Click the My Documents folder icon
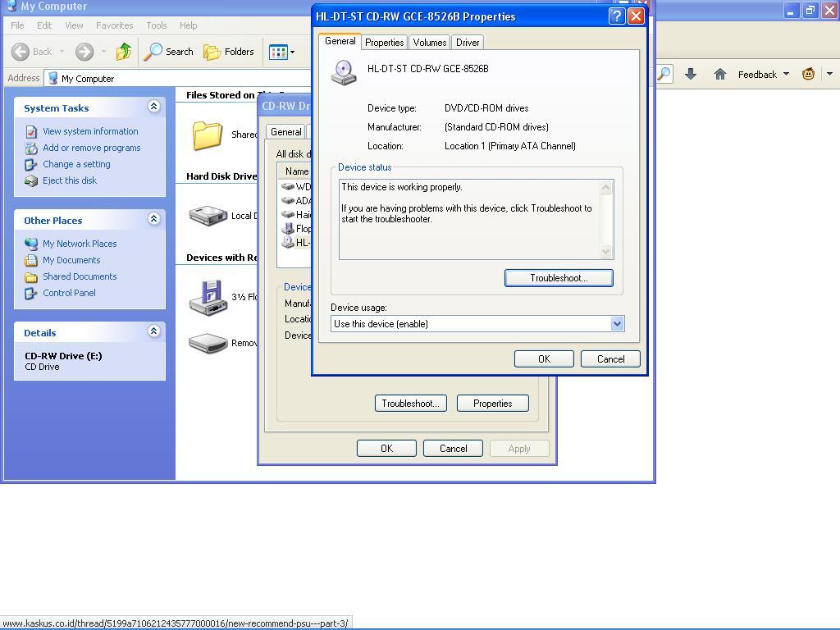 click(x=31, y=261)
